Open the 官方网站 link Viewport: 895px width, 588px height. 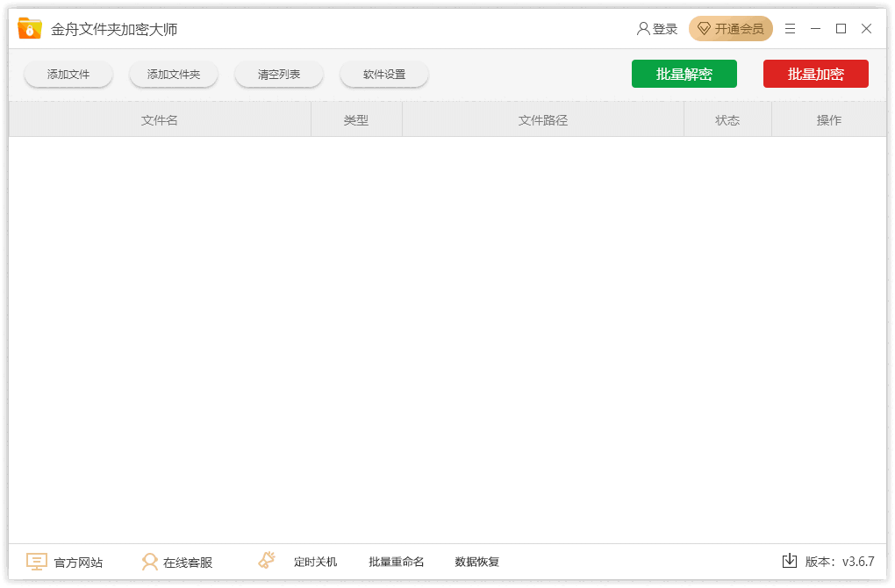coord(78,563)
